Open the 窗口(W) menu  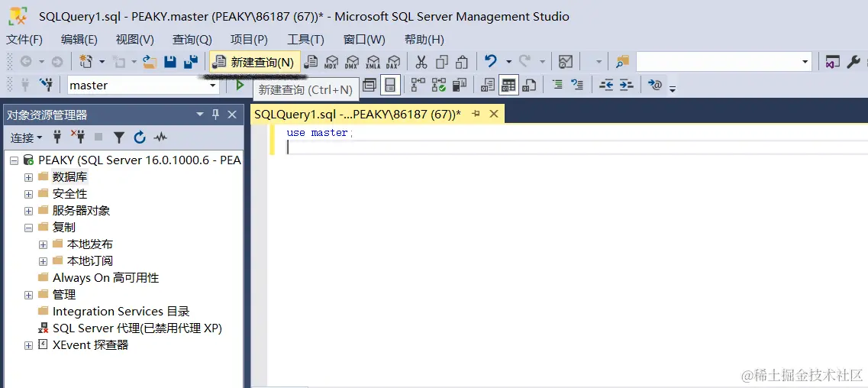[x=364, y=39]
